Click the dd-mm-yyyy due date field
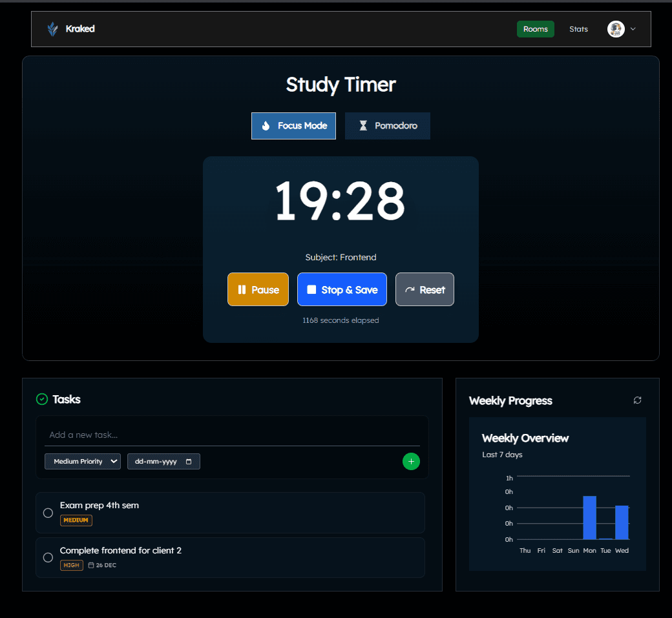Viewport: 672px width, 618px height. click(156, 462)
